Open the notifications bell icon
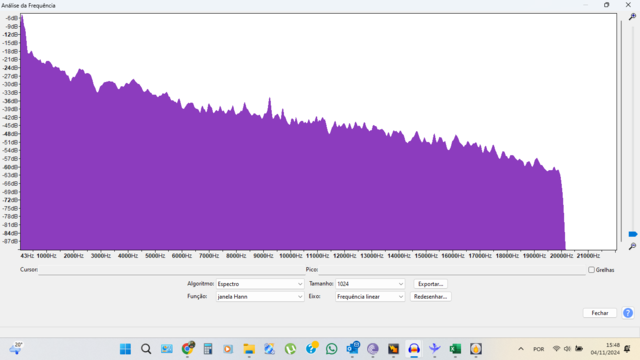Image resolution: width=640 pixels, height=360 pixels. (x=627, y=349)
